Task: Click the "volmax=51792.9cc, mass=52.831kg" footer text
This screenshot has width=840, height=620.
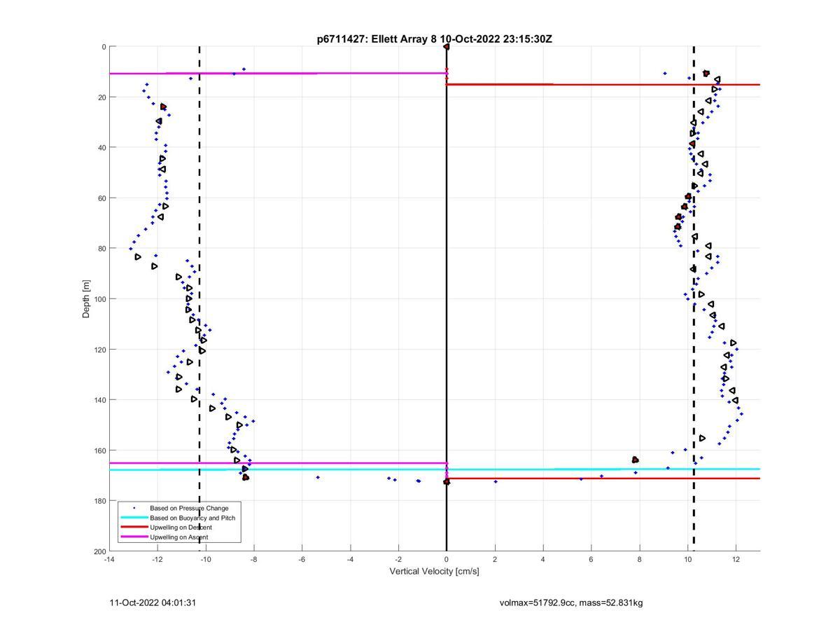Action: pyautogui.click(x=571, y=602)
